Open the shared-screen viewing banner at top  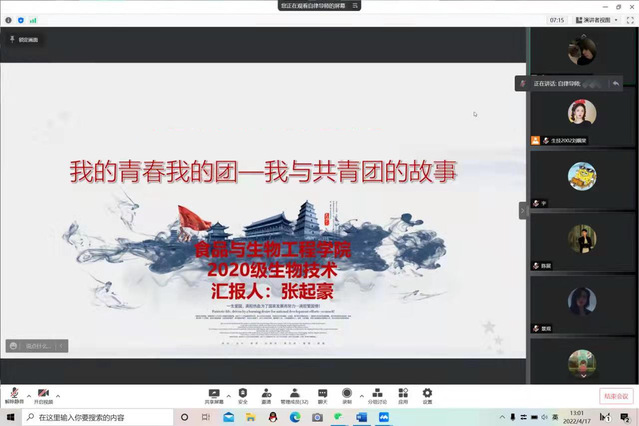click(x=320, y=6)
